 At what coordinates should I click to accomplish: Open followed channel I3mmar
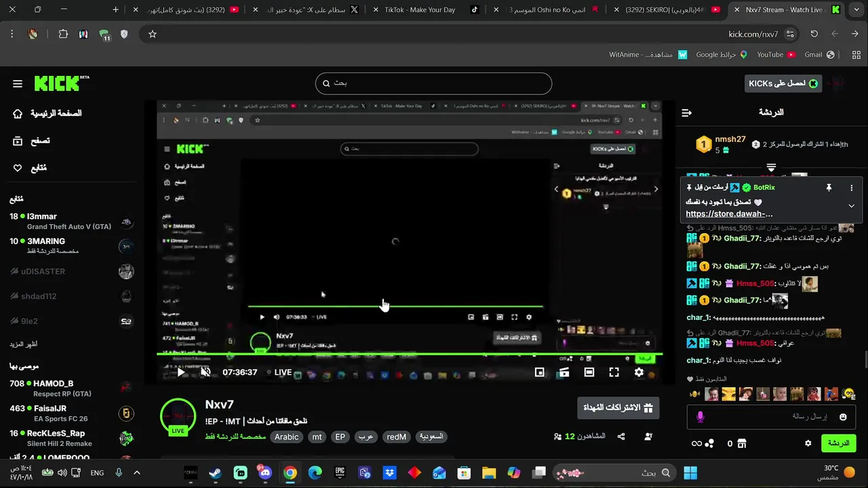point(71,222)
